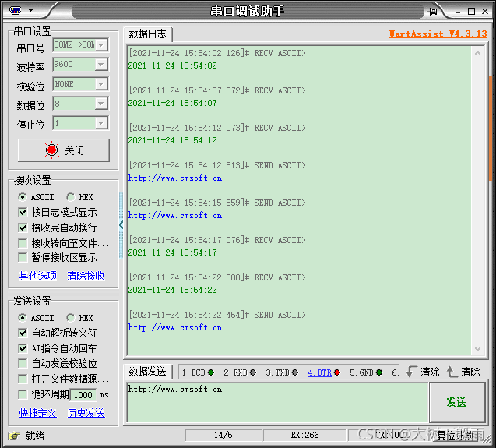Select ASCII in send settings

coord(36,318)
